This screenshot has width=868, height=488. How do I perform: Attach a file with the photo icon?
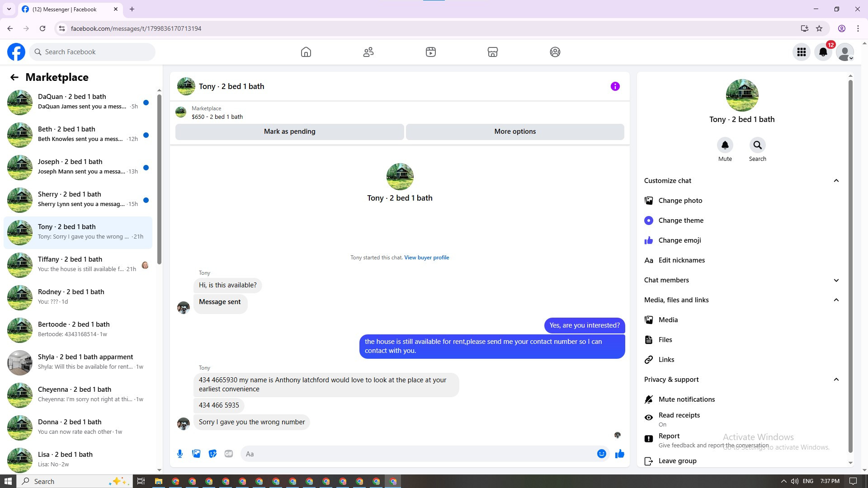[196, 454]
